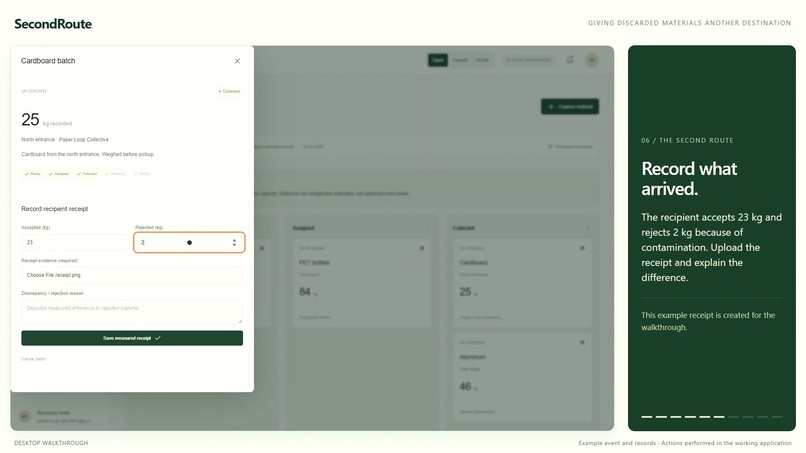Select the Open filter tab

(438, 60)
